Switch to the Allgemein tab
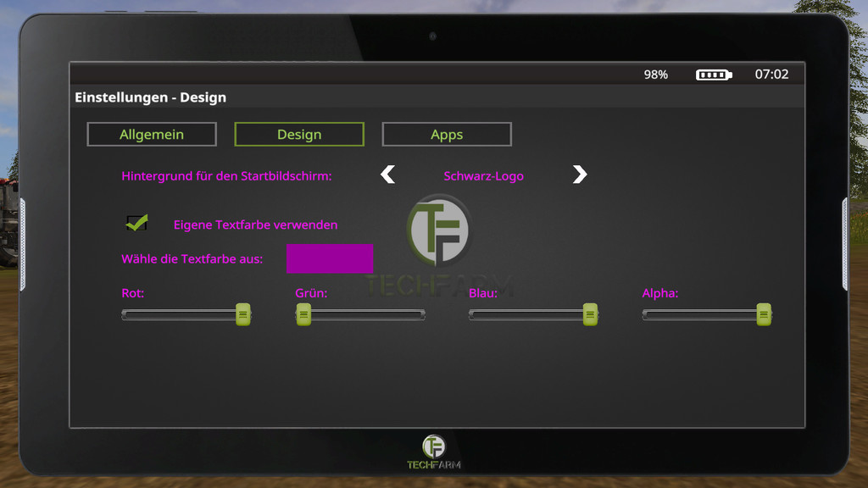The width and height of the screenshot is (868, 488). (152, 134)
